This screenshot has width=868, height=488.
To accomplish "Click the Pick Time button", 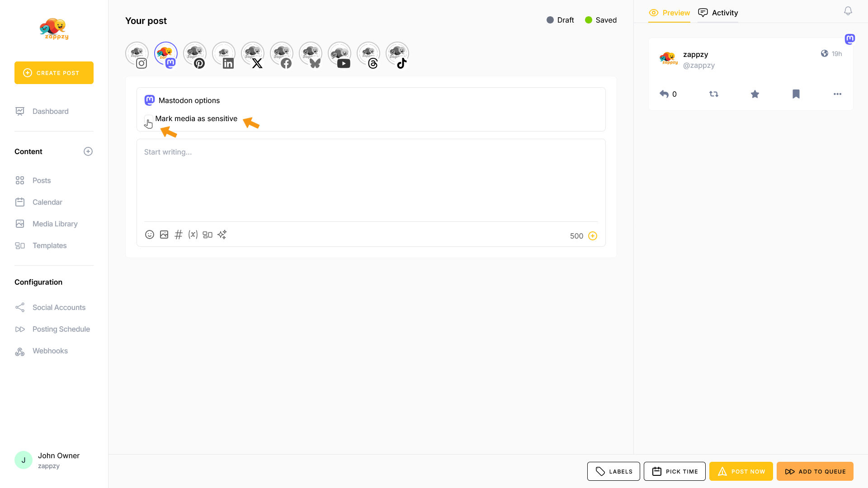I will 675,471.
